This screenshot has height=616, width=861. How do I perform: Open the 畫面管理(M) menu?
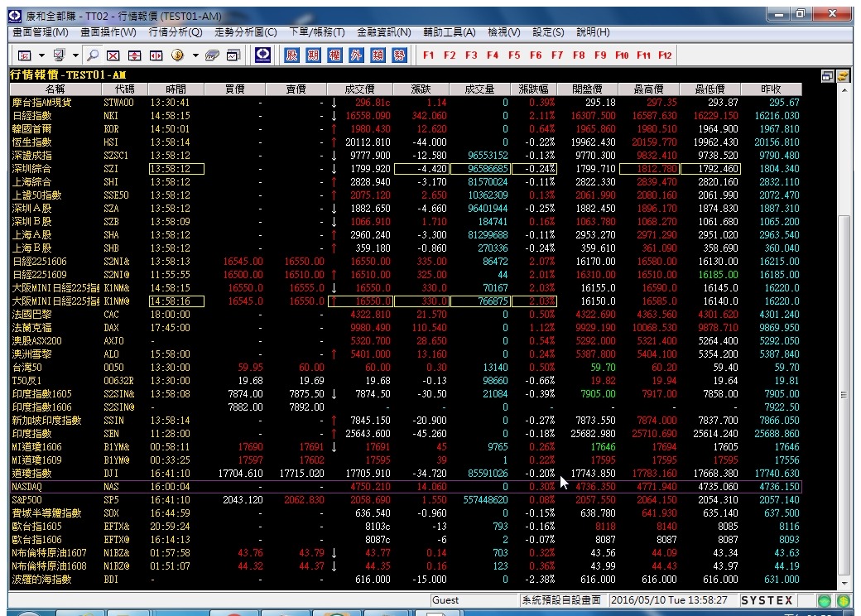(41, 32)
